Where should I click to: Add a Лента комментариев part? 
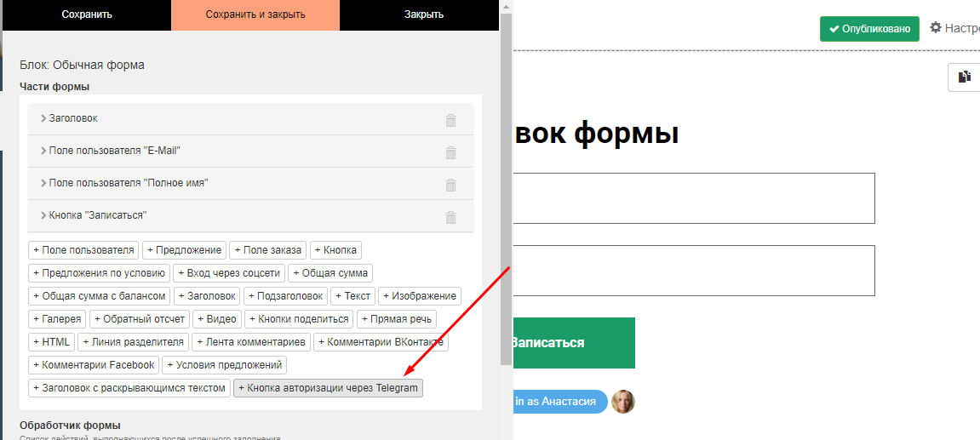tap(250, 342)
